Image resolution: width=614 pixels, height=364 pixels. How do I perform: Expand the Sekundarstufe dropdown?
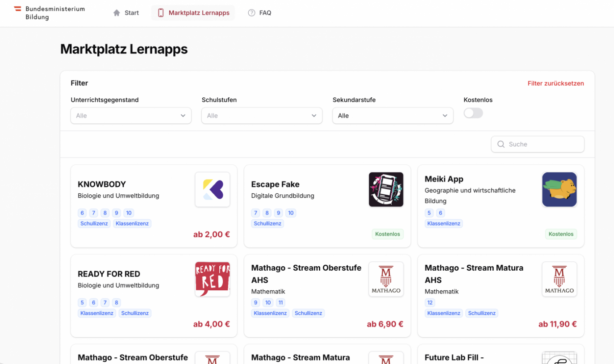(393, 116)
